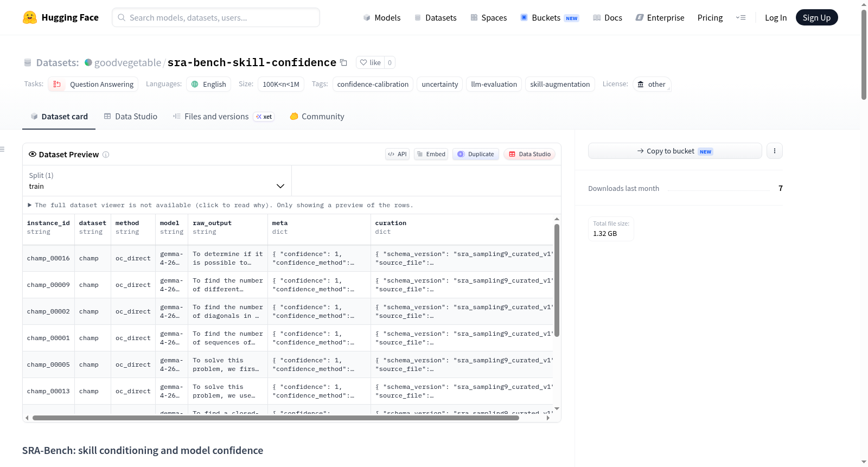Select the 100K<n<1M size tag
Image resolution: width=868 pixels, height=467 pixels.
(281, 84)
